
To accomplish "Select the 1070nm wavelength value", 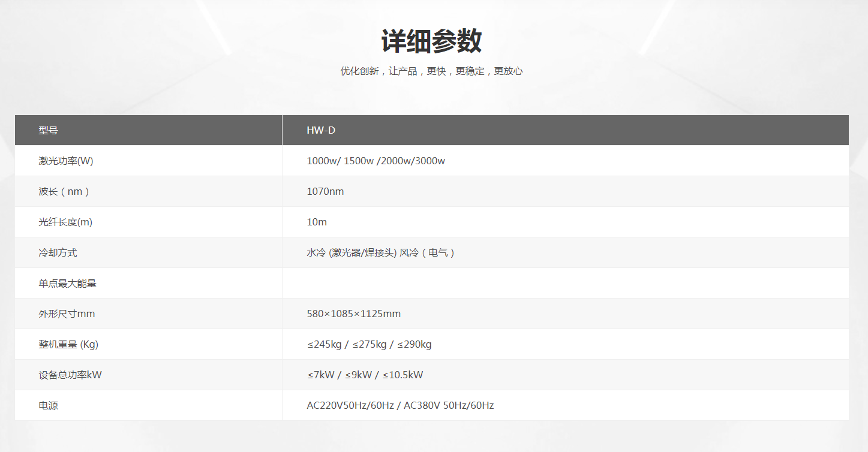I will pos(325,191).
